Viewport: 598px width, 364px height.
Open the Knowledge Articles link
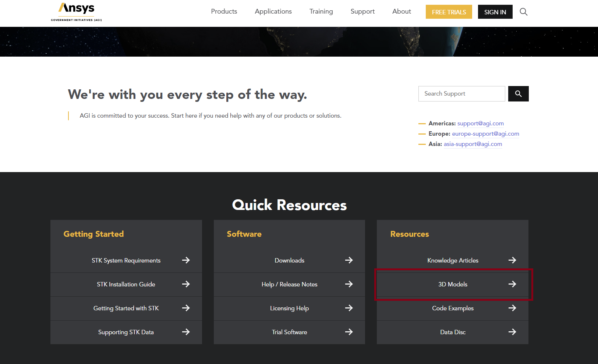(x=453, y=260)
